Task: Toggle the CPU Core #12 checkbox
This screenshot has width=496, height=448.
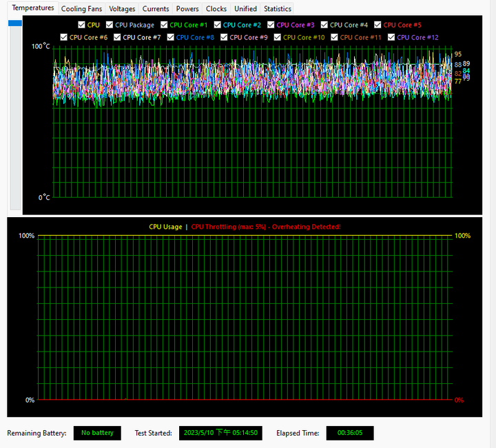Action: click(391, 37)
